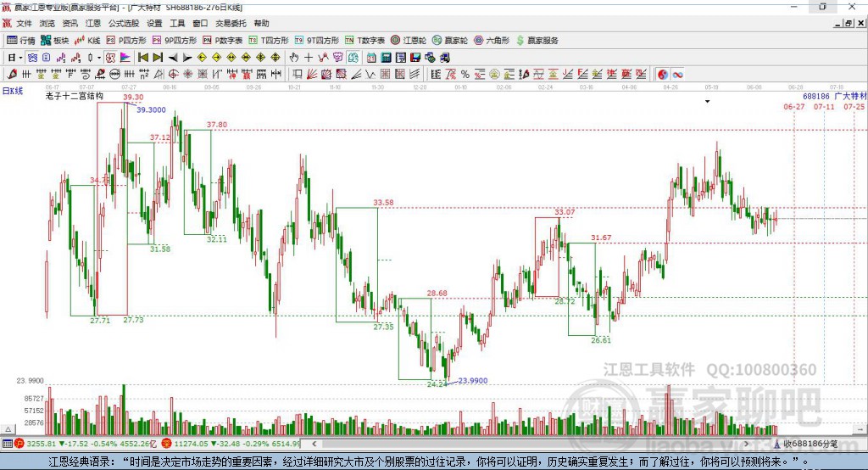Viewport: 868px width, 470px height.
Task: Open the 江恩 menu
Action: coord(93,23)
